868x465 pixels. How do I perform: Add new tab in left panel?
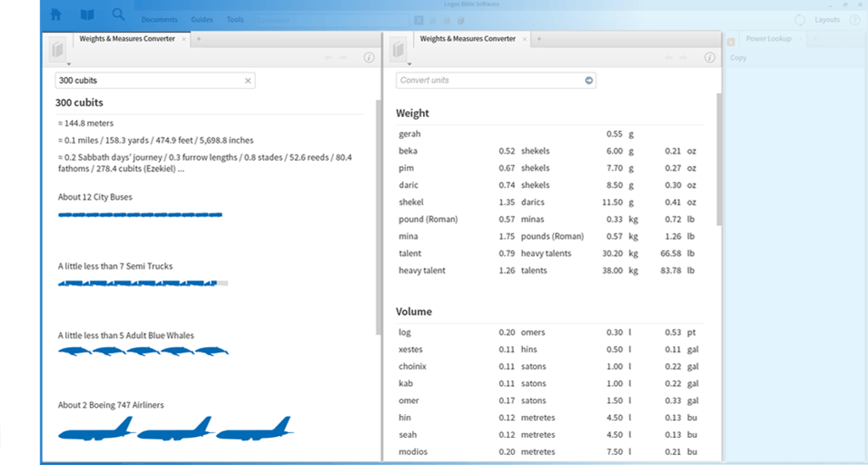[198, 39]
